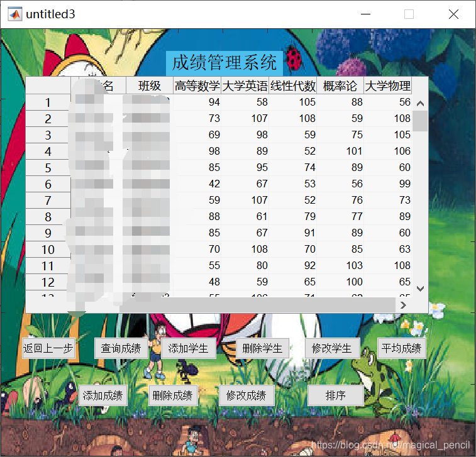Click the vertical scrollbar thumb
Image resolution: width=476 pixels, height=457 pixels.
click(420, 121)
